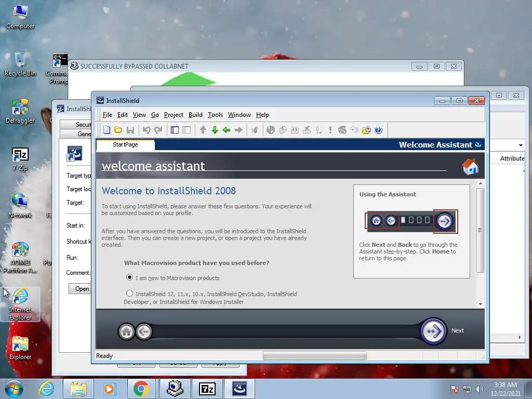Open the Network desktop icon
This screenshot has width=532, height=399.
click(20, 206)
